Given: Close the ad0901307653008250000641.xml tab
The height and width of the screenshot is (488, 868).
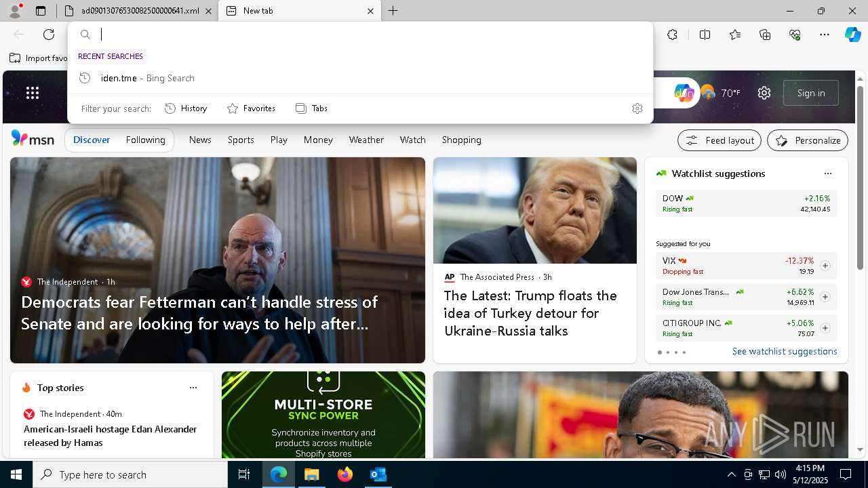Looking at the screenshot, I should (208, 11).
